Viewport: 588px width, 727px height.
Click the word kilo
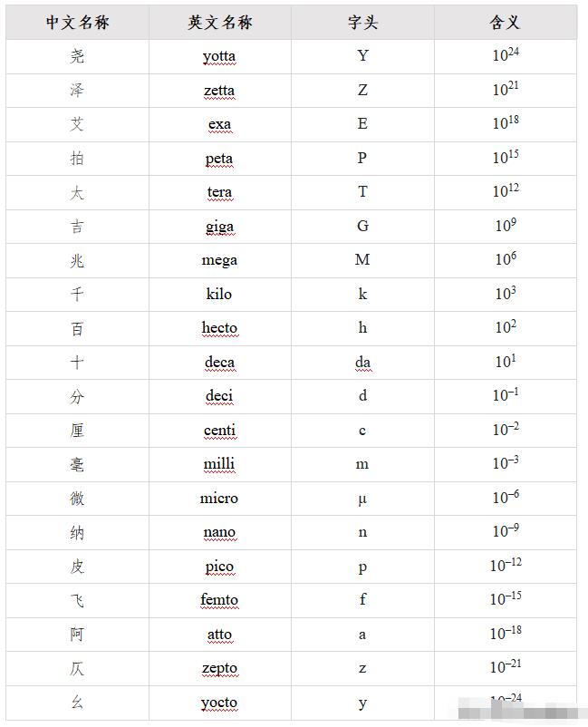click(x=218, y=294)
